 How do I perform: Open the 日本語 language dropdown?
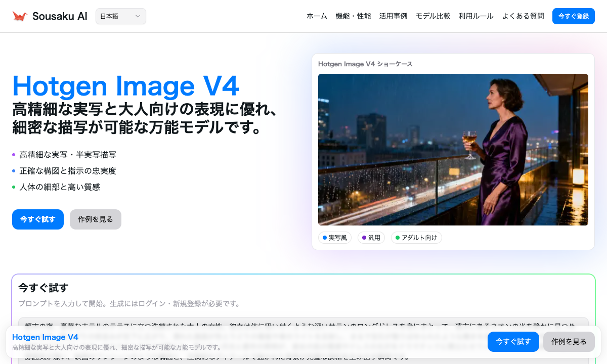tap(120, 16)
